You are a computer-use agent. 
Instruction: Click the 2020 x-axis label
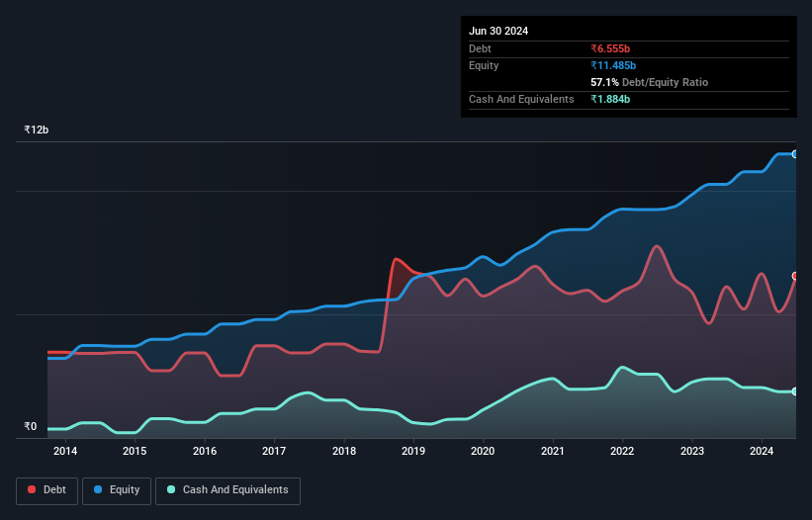point(483,451)
